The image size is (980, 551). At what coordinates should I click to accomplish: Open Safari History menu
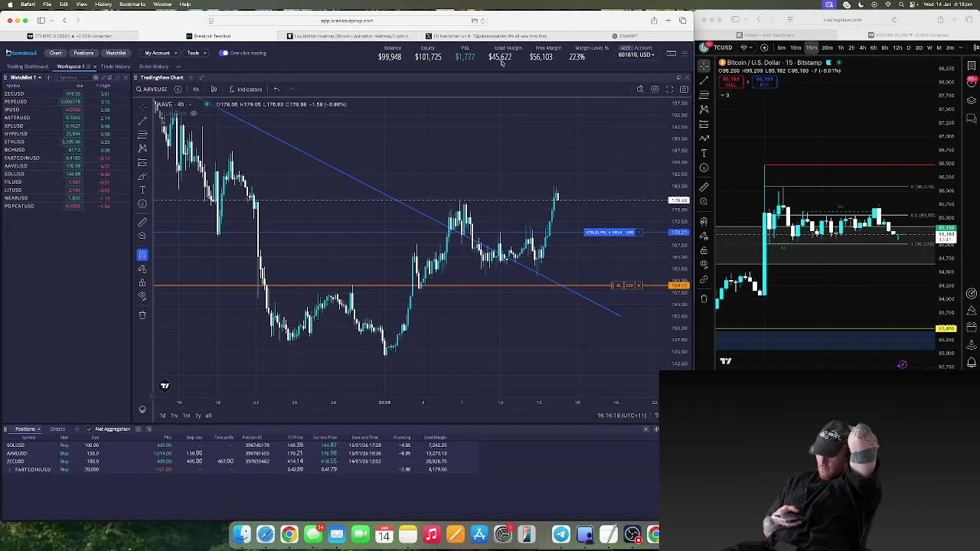[103, 5]
